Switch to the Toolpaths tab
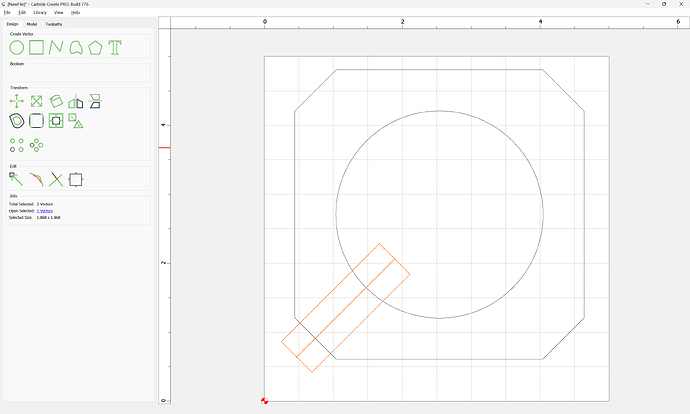690x414 pixels. point(54,24)
